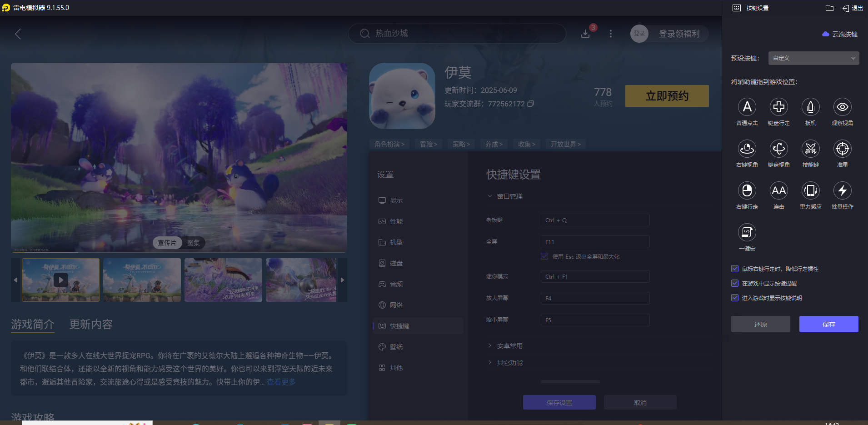This screenshot has height=425, width=868.
Task: Click the 立即预约 reservation button
Action: click(x=667, y=96)
